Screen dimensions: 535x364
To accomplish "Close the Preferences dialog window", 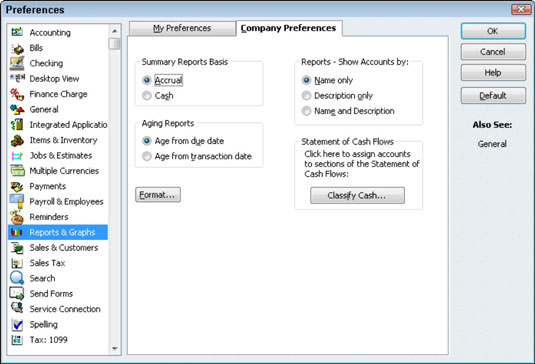I will tap(521, 9).
